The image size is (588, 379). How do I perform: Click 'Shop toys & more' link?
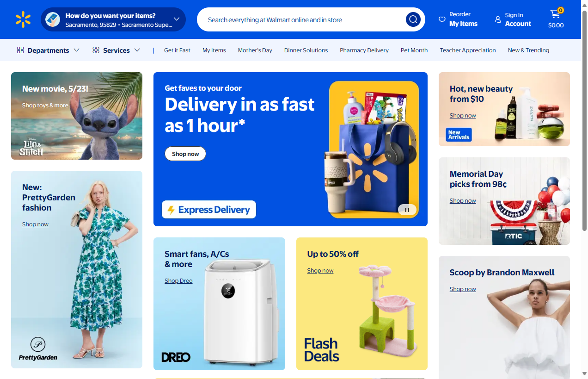tap(45, 106)
